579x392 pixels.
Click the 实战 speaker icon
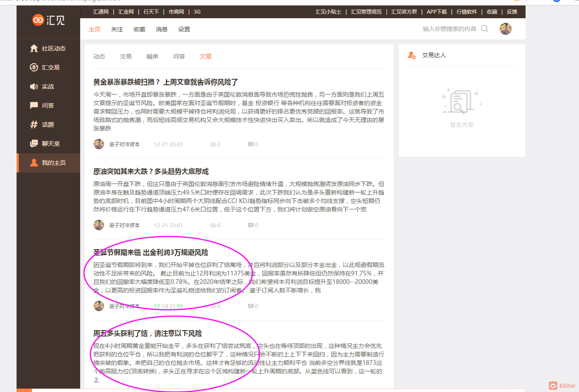coord(34,86)
